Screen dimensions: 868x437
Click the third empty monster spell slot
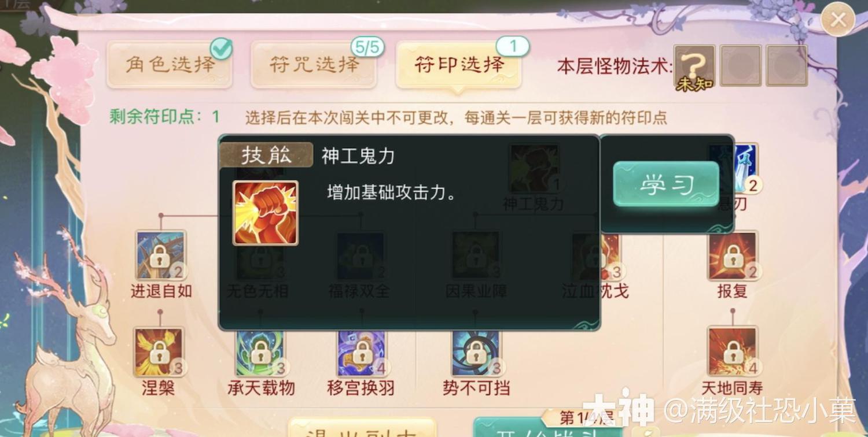tap(786, 65)
